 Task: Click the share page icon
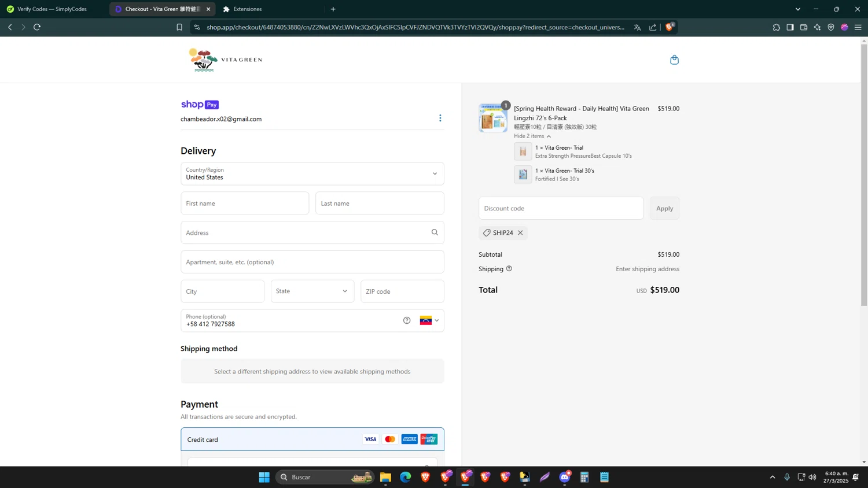(x=653, y=27)
